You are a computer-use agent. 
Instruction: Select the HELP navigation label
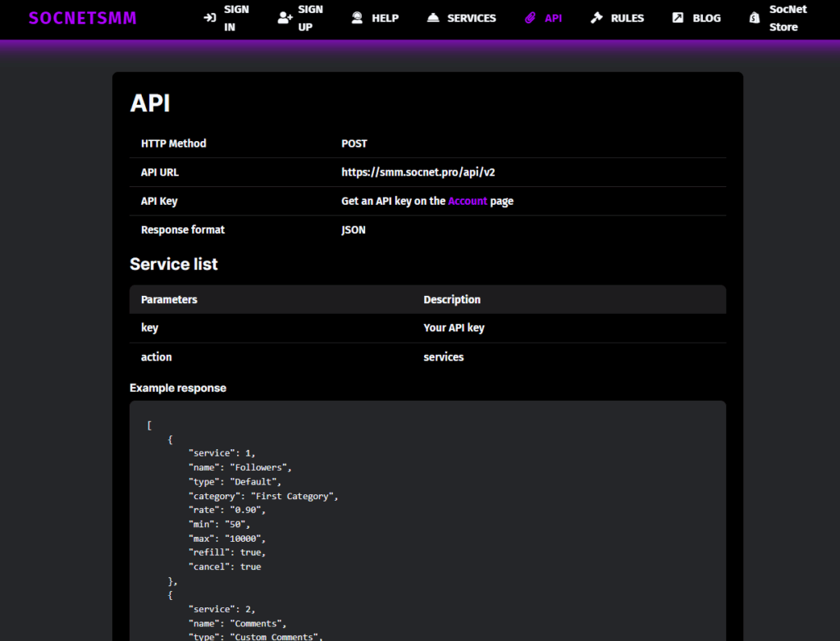385,18
